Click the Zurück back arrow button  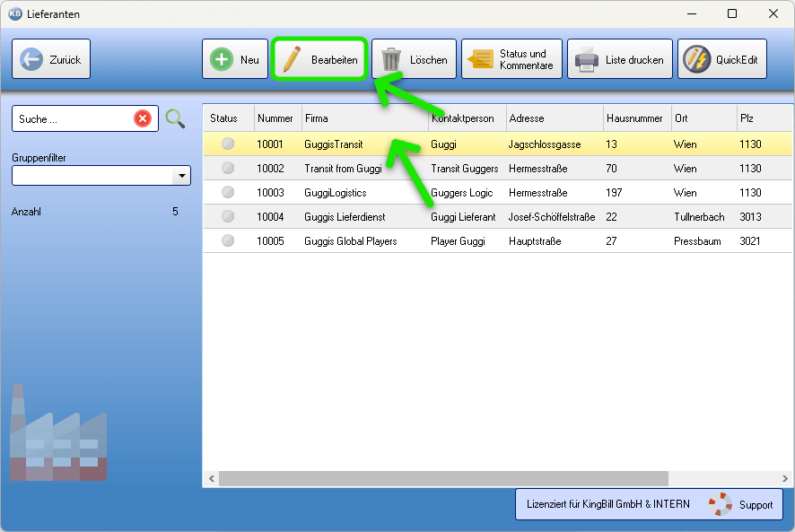coord(51,59)
